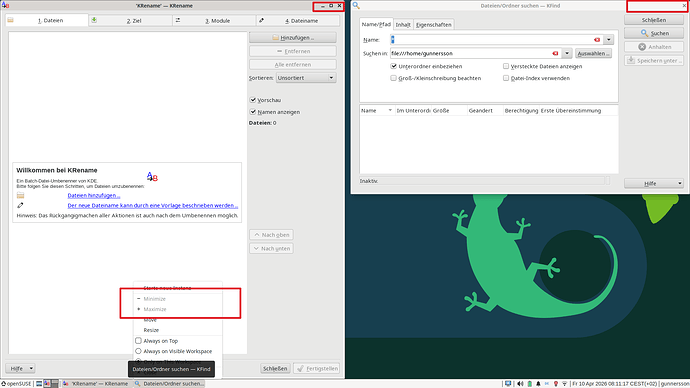The width and height of the screenshot is (690, 388).
Task: Click 'Erste Übereinstimmung' column header
Action: pyautogui.click(x=578, y=110)
